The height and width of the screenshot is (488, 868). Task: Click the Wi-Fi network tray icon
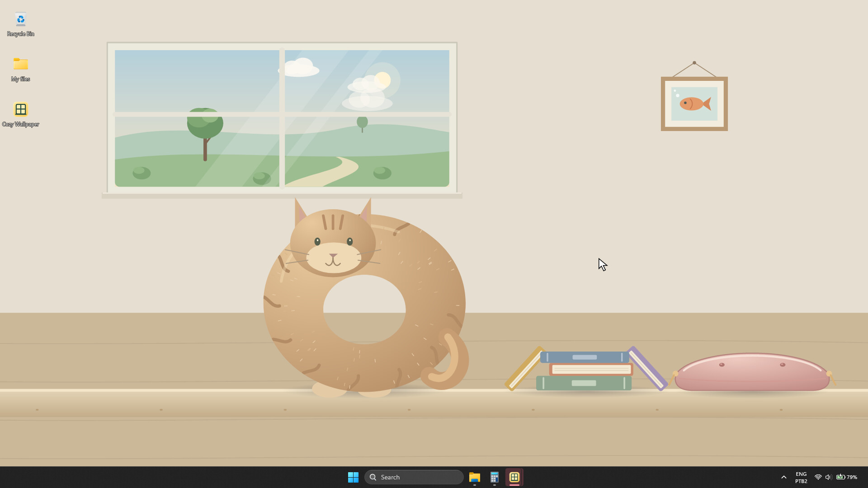pyautogui.click(x=818, y=477)
